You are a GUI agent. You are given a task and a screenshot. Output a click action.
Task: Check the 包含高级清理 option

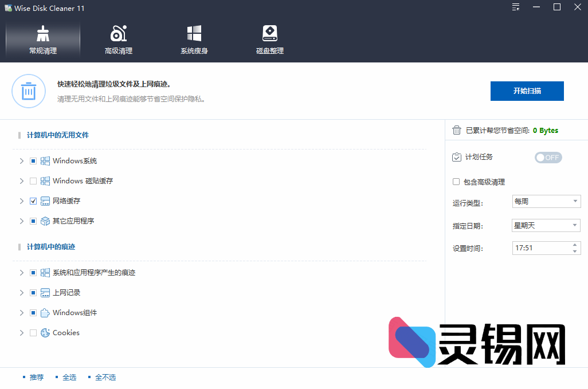click(456, 182)
